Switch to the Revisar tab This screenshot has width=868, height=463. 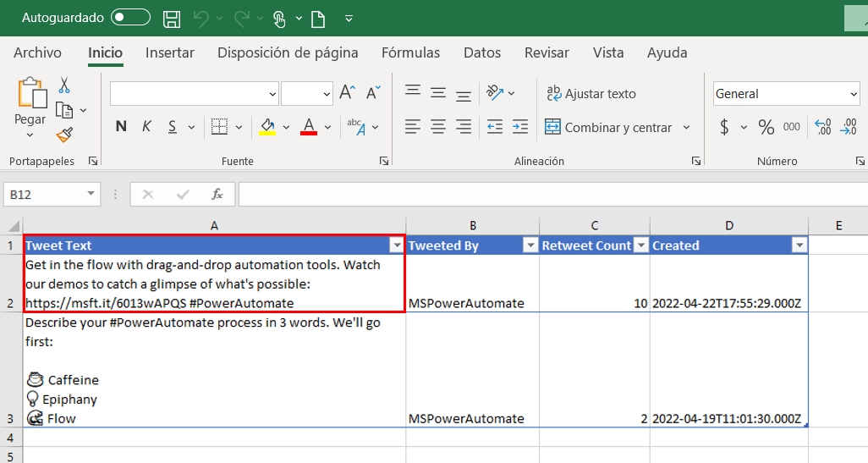click(547, 52)
